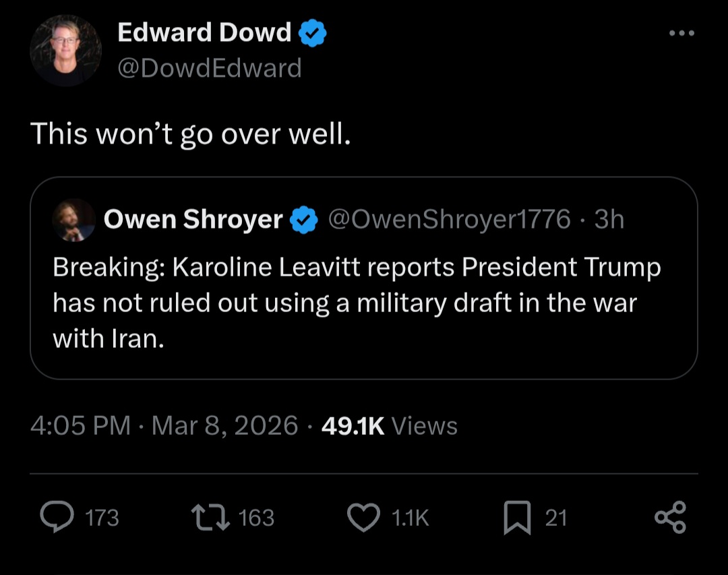
Task: Open the three-dot more options menu
Action: (682, 34)
